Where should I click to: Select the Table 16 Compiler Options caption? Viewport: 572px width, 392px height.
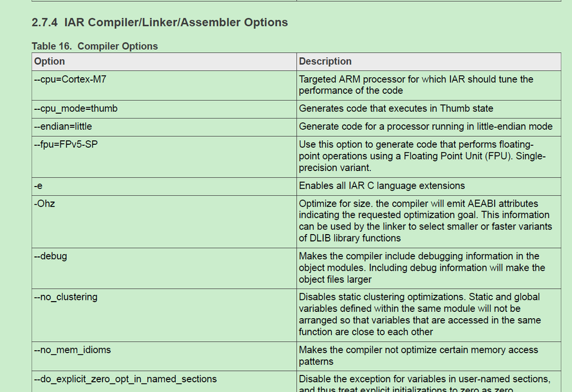tap(94, 46)
